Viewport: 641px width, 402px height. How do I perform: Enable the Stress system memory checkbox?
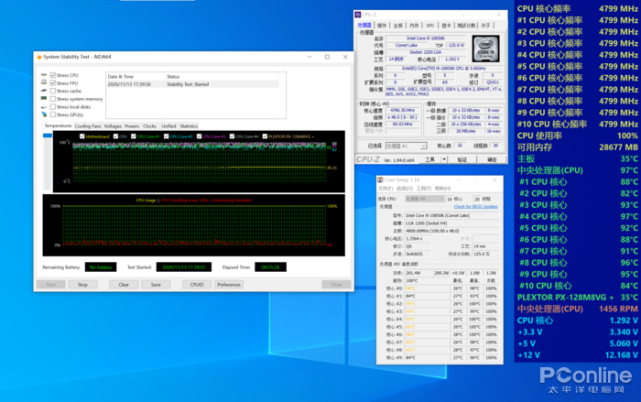[53, 99]
